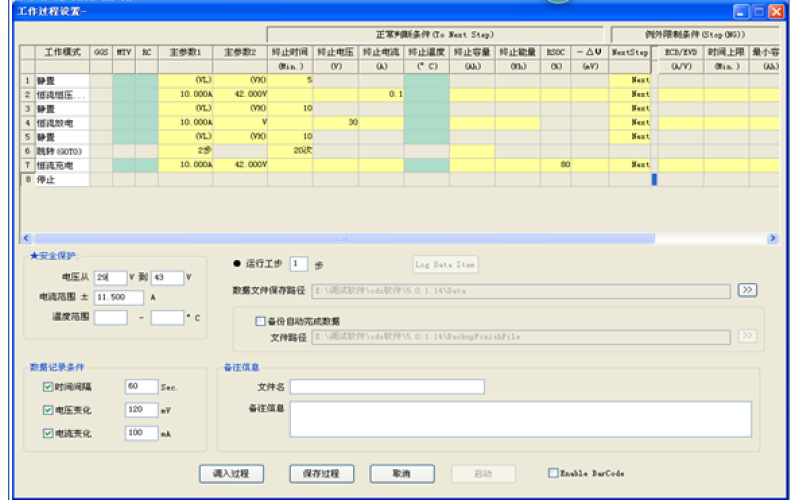This screenshot has height=500, width=800.
Task: Select row 6 跳转(GOTO) work mode cell
Action: (x=62, y=151)
